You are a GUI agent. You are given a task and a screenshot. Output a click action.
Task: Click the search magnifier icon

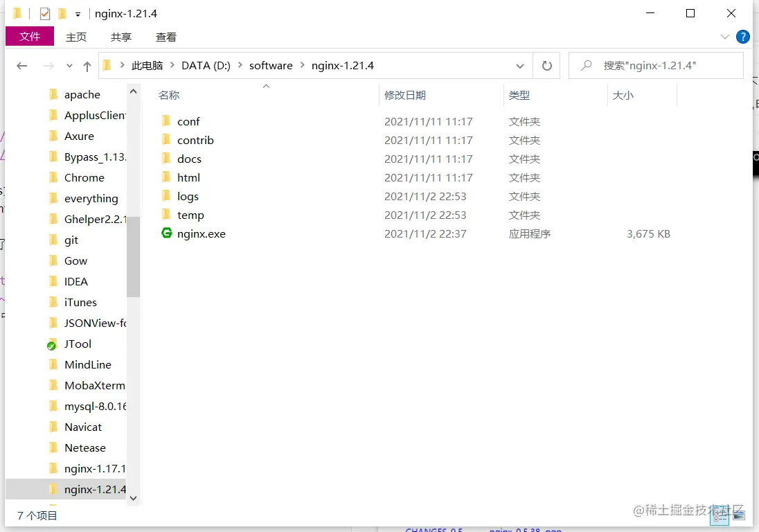click(x=586, y=65)
